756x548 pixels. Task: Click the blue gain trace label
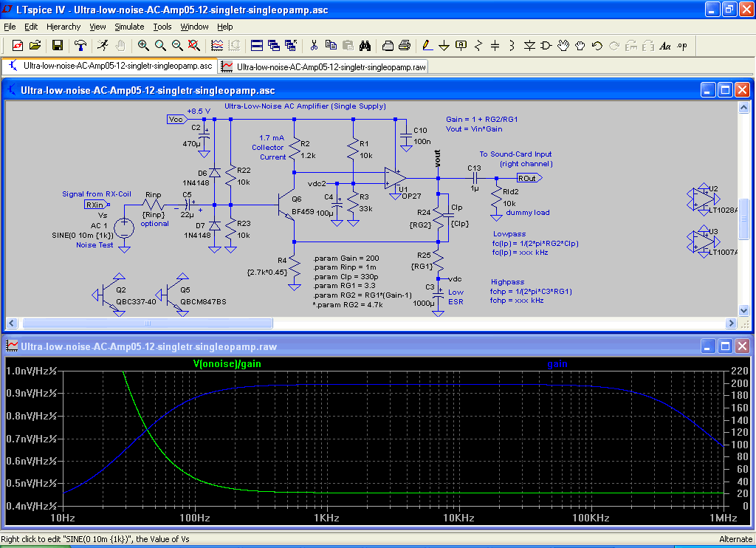pyautogui.click(x=557, y=363)
